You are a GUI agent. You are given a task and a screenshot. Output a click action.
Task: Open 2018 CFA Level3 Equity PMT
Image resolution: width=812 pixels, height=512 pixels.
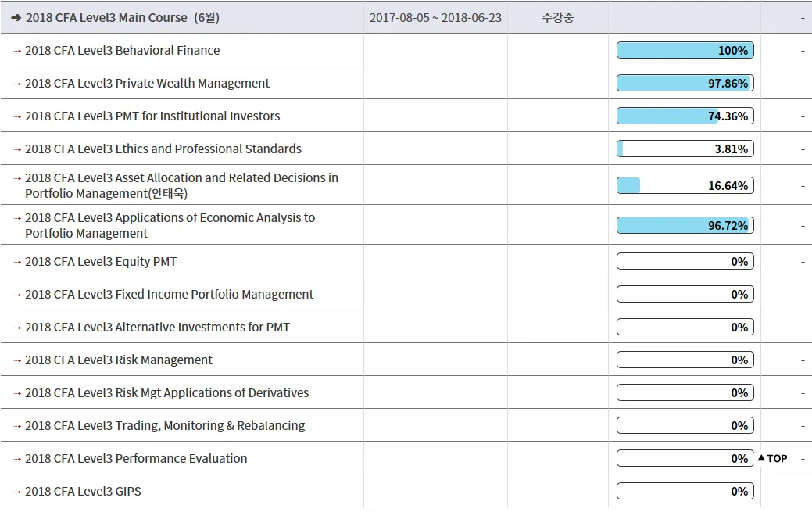pos(101,262)
